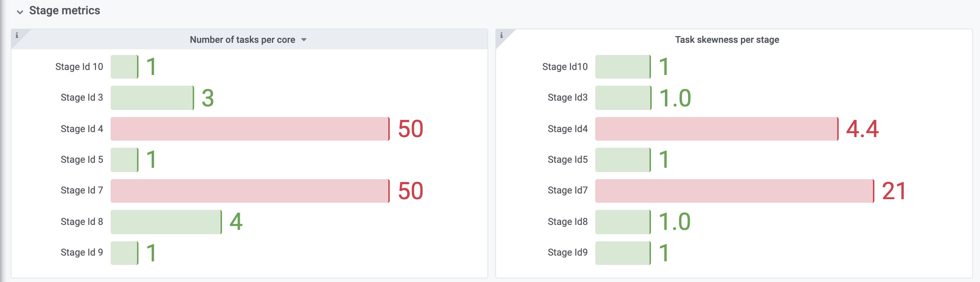Viewport: 980px width, 282px height.
Task: Click the Stage metrics row heading
Action: [64, 11]
